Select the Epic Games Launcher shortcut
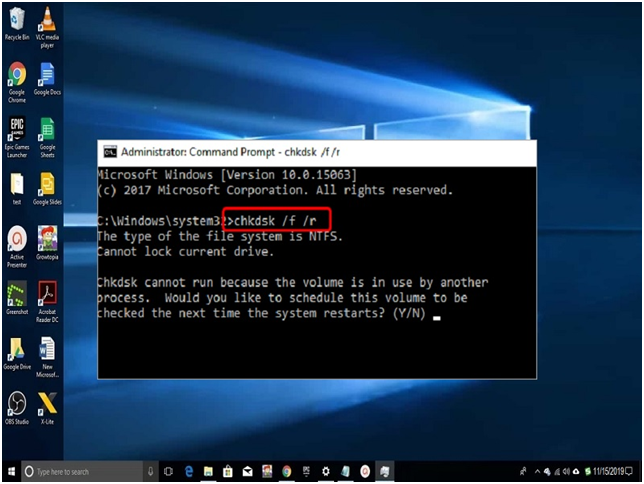 pos(17,137)
